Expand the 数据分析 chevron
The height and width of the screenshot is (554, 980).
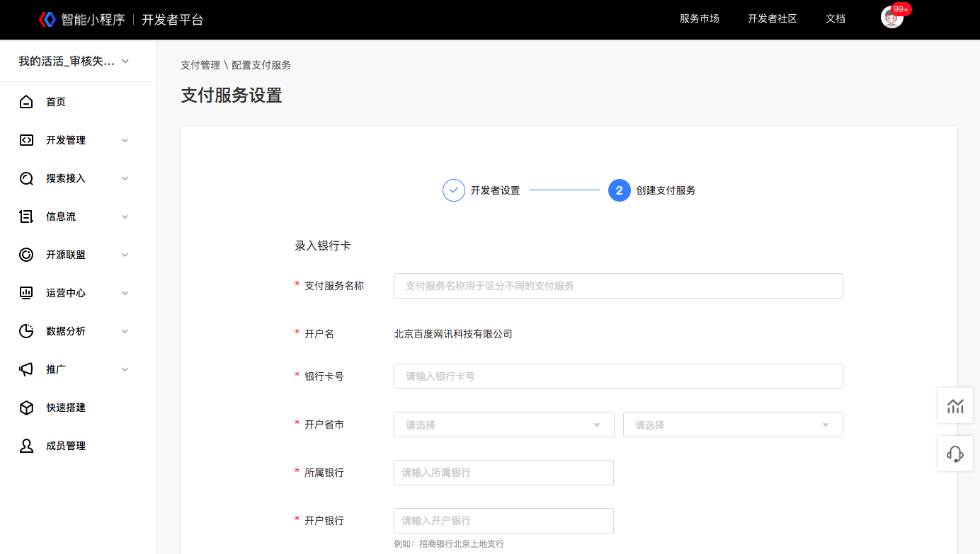pos(125,331)
